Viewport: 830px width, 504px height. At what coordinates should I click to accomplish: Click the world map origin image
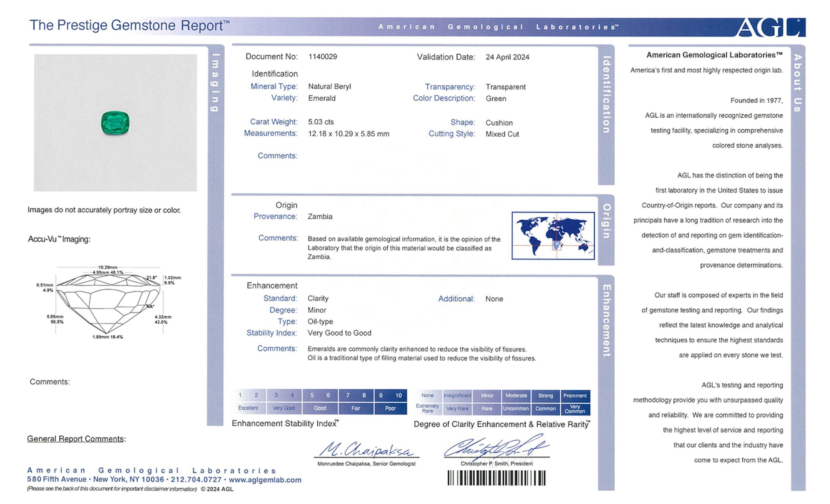(x=553, y=235)
